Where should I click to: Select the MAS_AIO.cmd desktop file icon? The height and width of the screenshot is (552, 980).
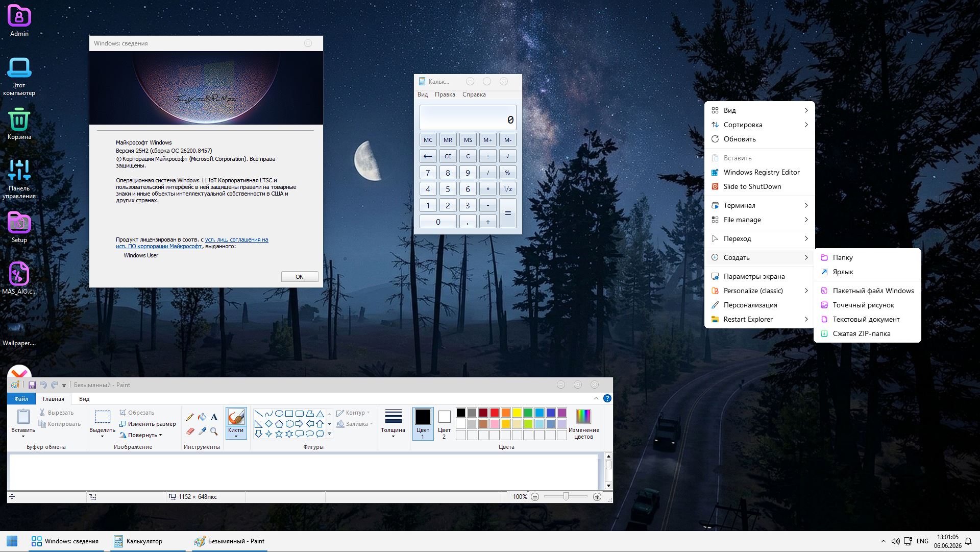(19, 278)
